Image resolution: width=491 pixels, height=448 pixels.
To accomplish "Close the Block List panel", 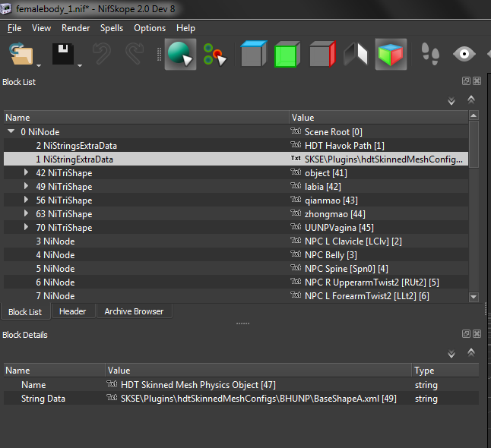I will tap(477, 81).
